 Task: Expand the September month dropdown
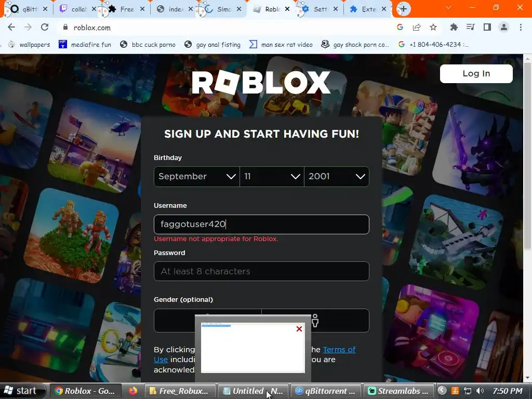point(197,177)
